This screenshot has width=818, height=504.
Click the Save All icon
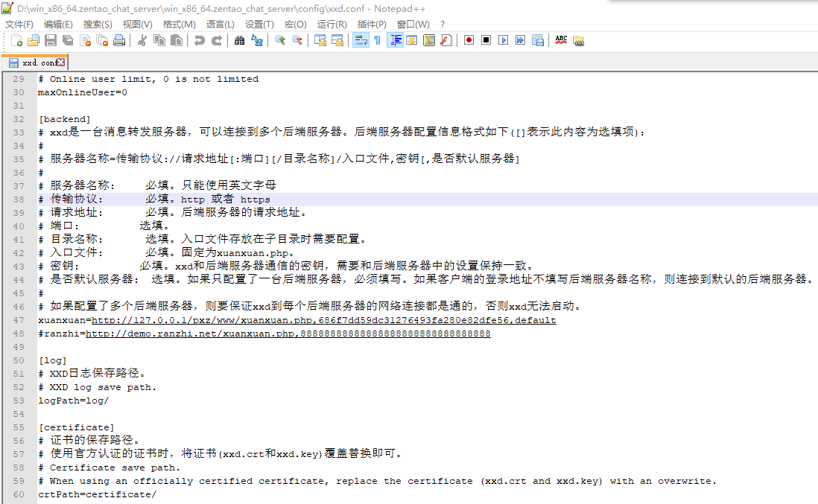click(x=68, y=41)
